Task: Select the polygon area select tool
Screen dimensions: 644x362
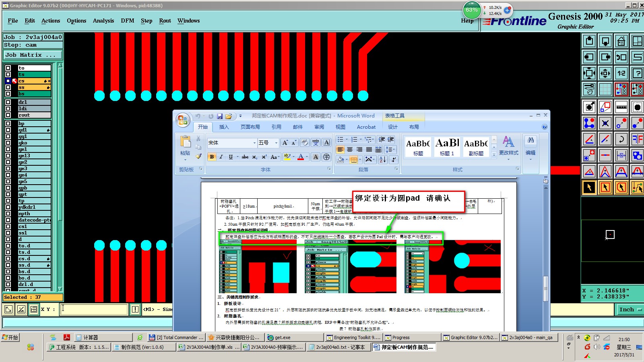Action: tap(621, 187)
